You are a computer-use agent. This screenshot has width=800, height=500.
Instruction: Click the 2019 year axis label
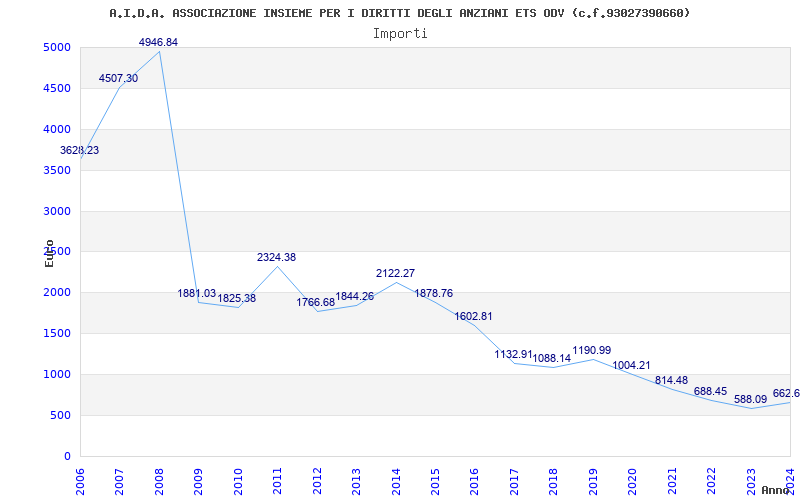tap(593, 479)
